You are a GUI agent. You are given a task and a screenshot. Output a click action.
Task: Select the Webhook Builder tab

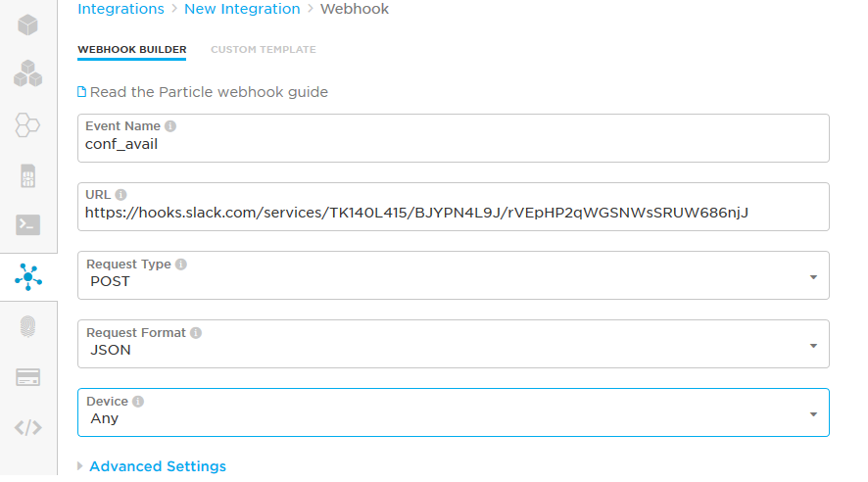click(x=131, y=49)
